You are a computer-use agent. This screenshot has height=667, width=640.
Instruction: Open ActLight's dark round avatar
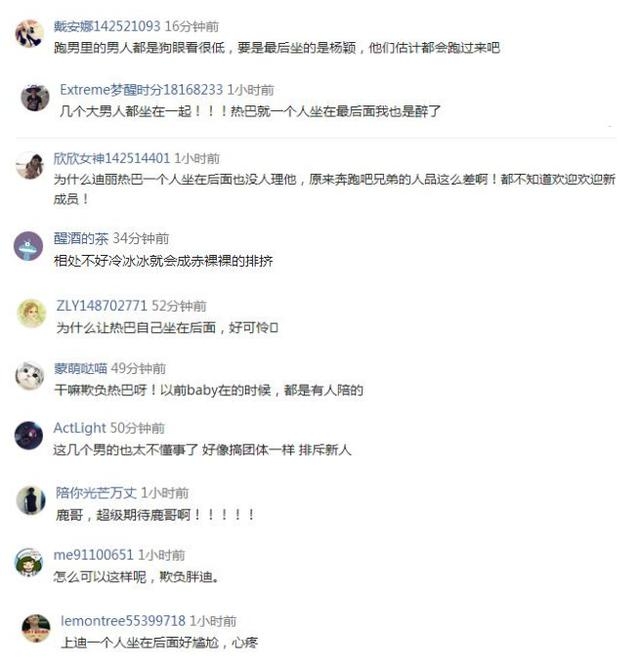click(28, 436)
